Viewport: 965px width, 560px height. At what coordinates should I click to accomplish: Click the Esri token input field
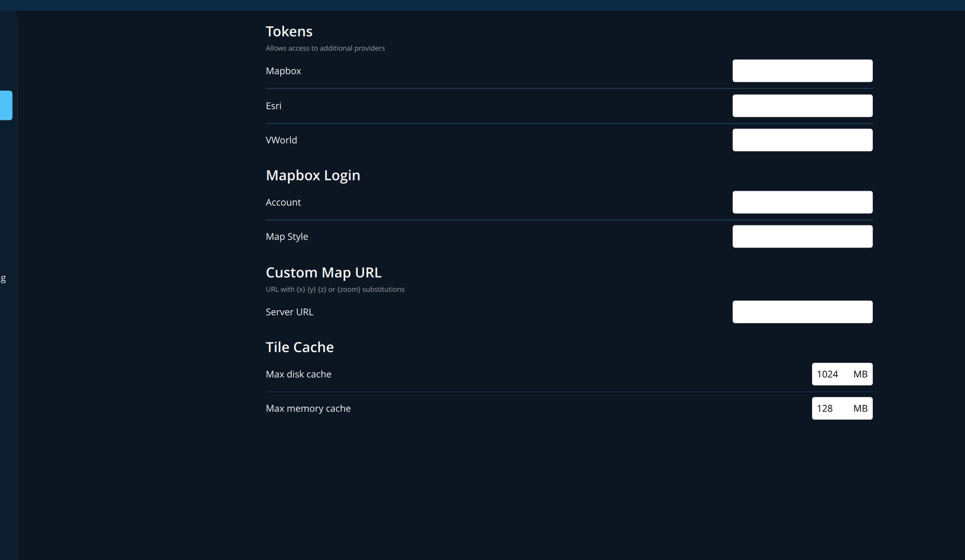pyautogui.click(x=802, y=106)
